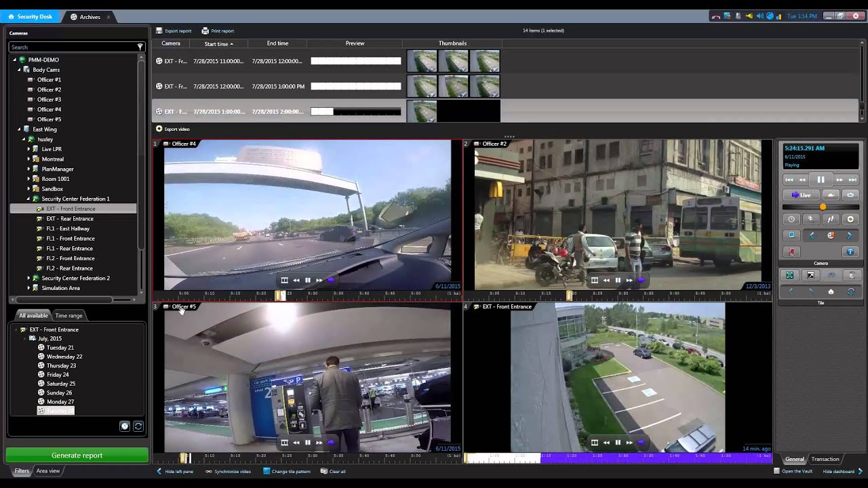Click Export report in toolbar
This screenshot has height=488, width=868.
coord(174,30)
